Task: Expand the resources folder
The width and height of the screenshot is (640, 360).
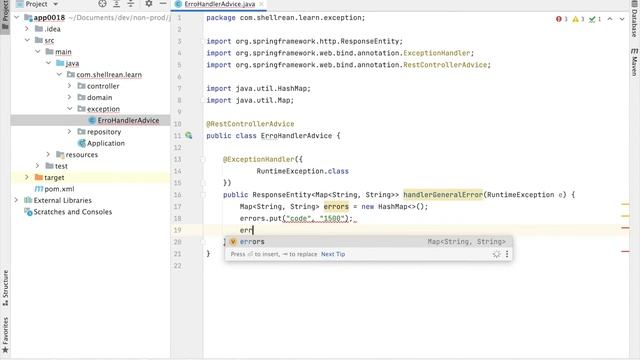Action: click(48, 155)
